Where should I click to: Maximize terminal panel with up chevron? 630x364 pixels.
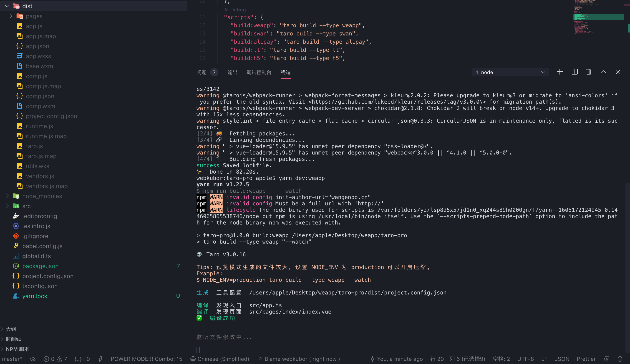point(603,72)
